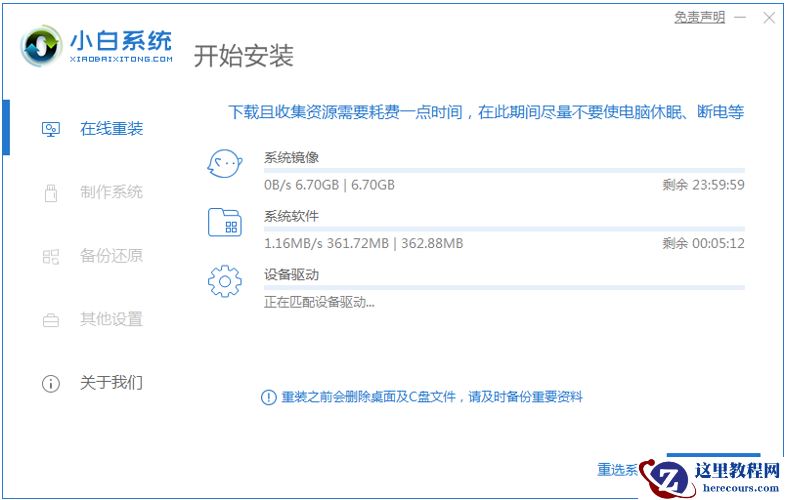
Task: Click the XIAOBAIXITONG.COM text under the logo
Action: click(121, 59)
